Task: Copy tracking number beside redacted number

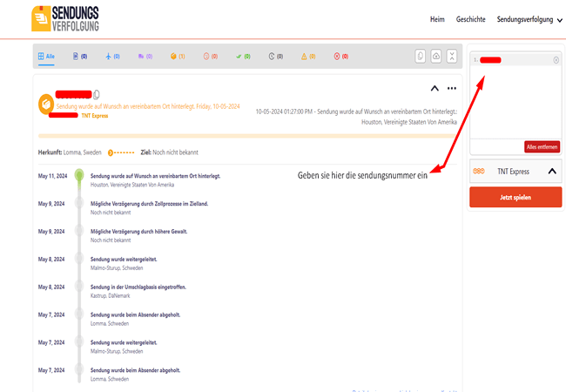Action: click(x=97, y=95)
